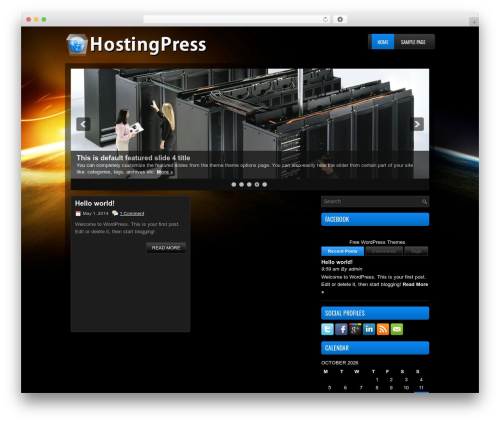Click the browser reload icon
The image size is (500, 423).
click(325, 19)
